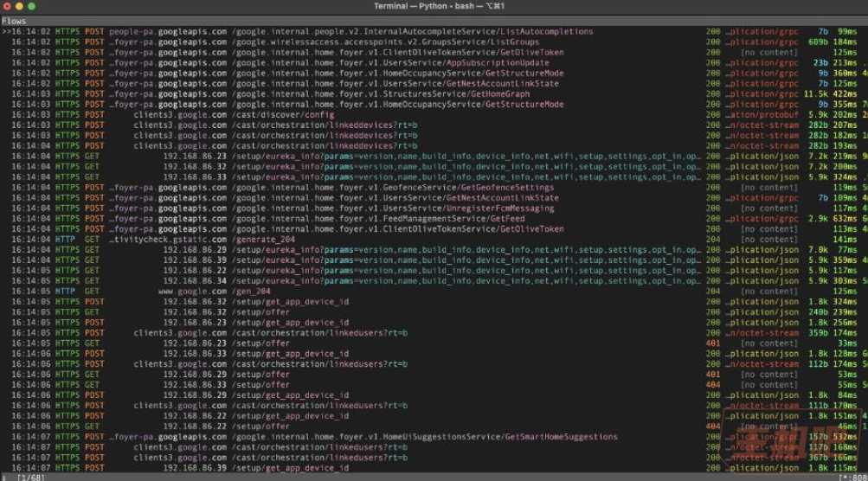The image size is (868, 481).
Task: Click the 11.5k size value
Action: click(x=816, y=94)
